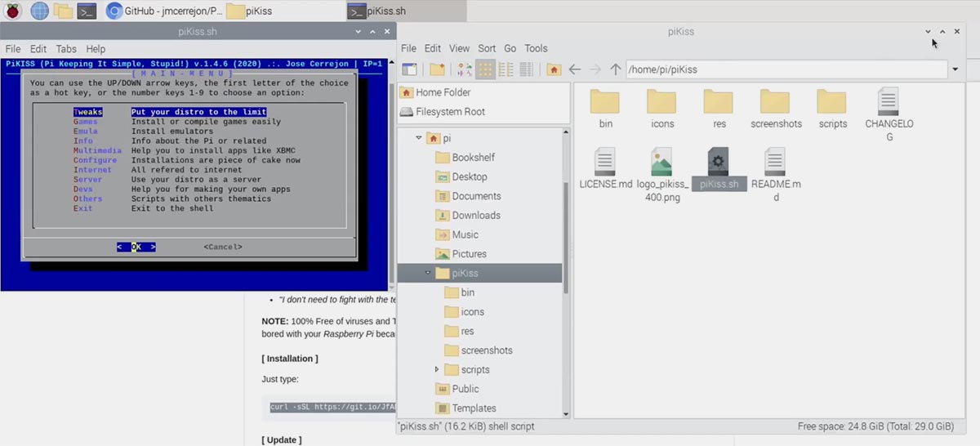Click the folder tree vertical scrollbar

click(566, 237)
